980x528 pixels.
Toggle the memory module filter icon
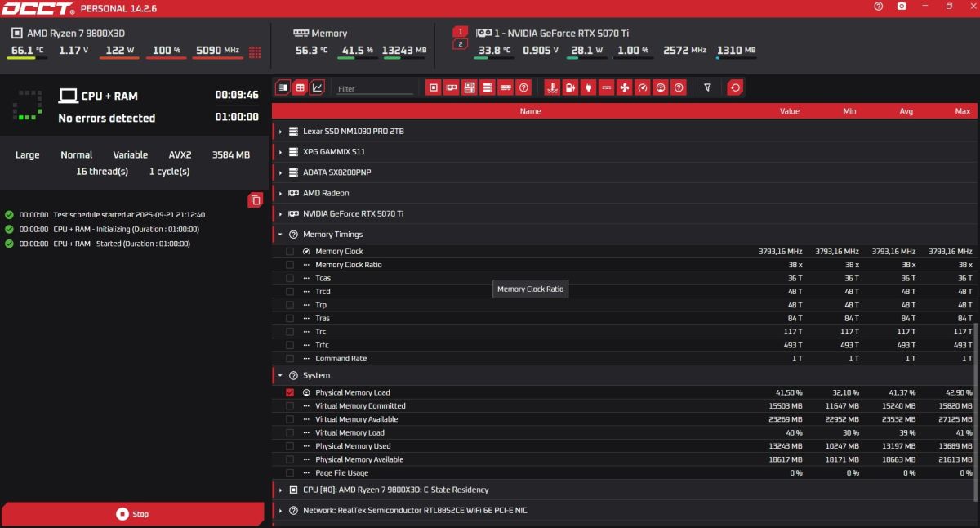pos(506,87)
